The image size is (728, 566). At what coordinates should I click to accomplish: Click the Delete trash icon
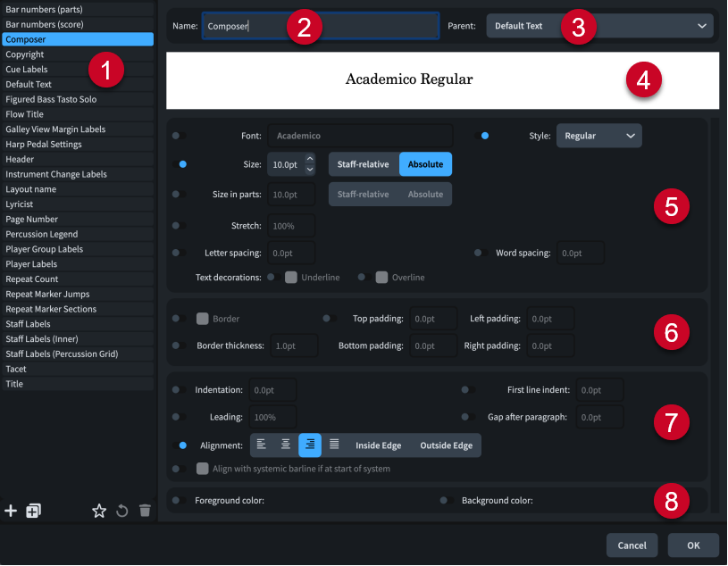coord(145,511)
